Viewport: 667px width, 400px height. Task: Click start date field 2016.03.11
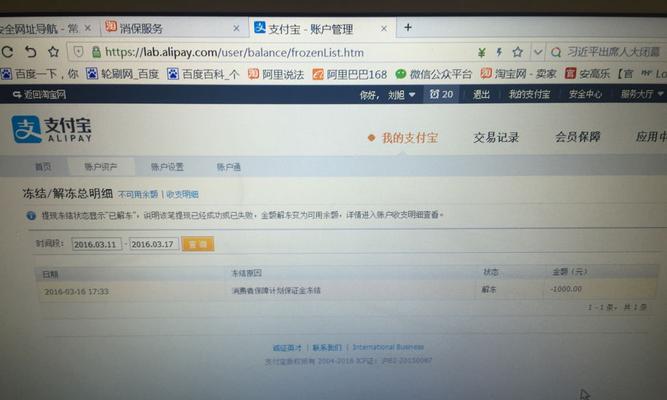pos(97,244)
